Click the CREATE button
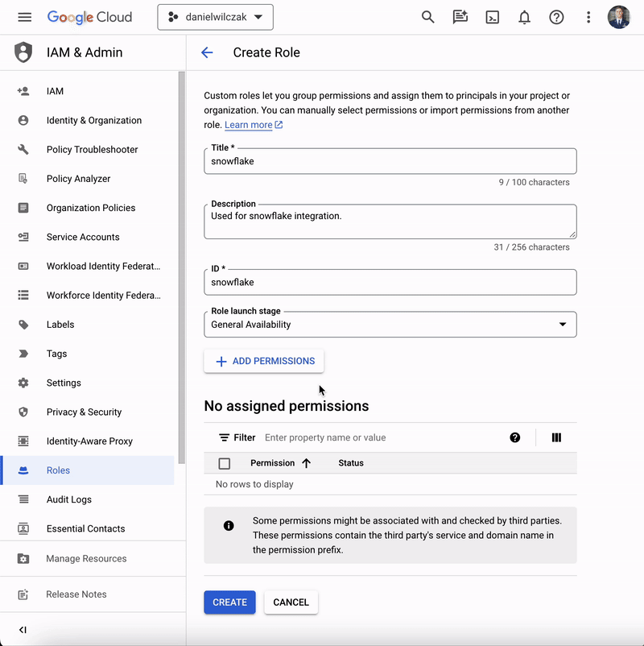The width and height of the screenshot is (644, 646). pyautogui.click(x=229, y=603)
